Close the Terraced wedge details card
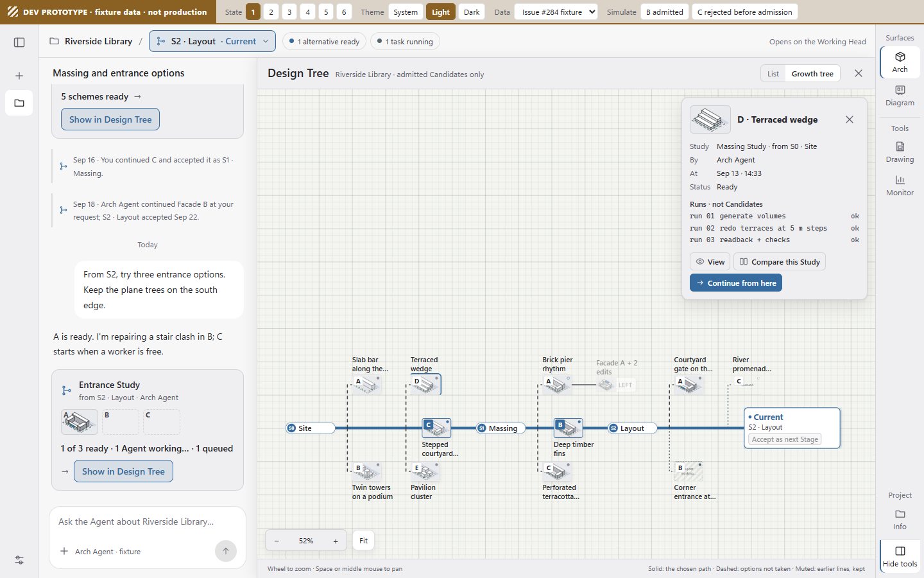924x578 pixels. 850,119
